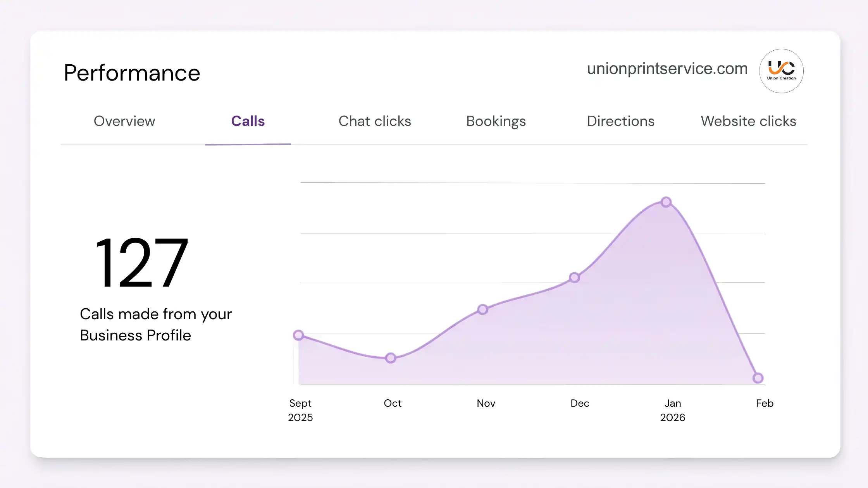
Task: Select the Calls tab
Action: click(x=248, y=121)
